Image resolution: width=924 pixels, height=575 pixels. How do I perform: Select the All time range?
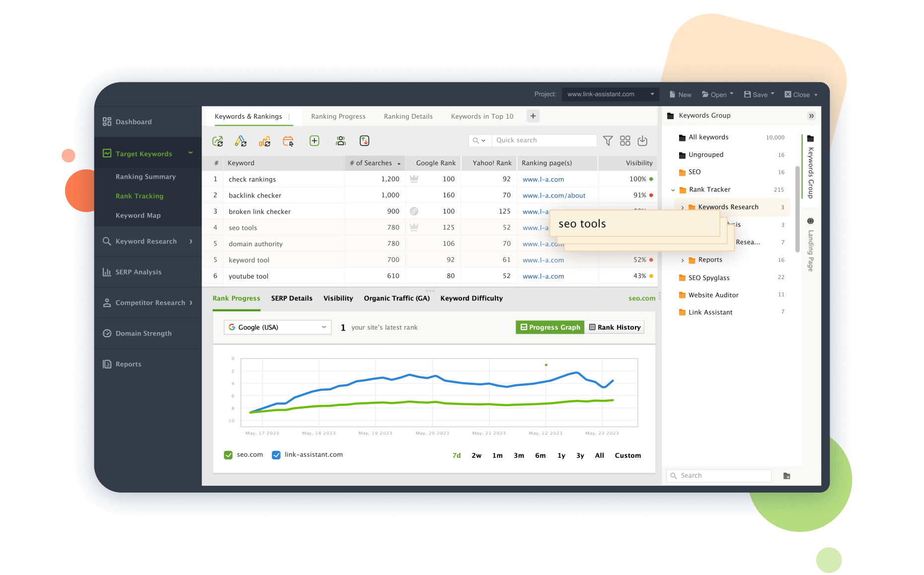pos(600,455)
